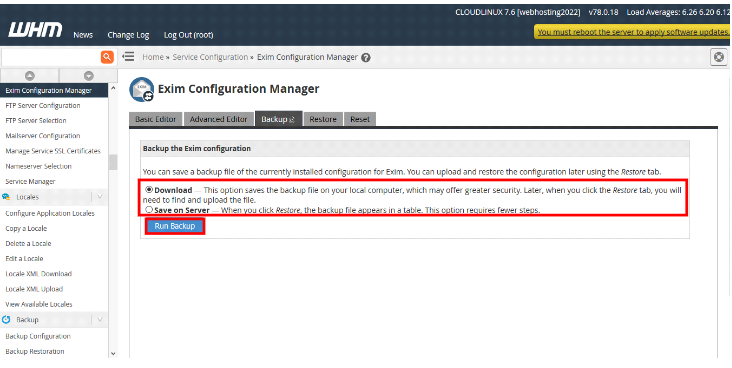Click the Exim Configuration Manager envelope icon
This screenshot has height=368, width=732.
141,90
